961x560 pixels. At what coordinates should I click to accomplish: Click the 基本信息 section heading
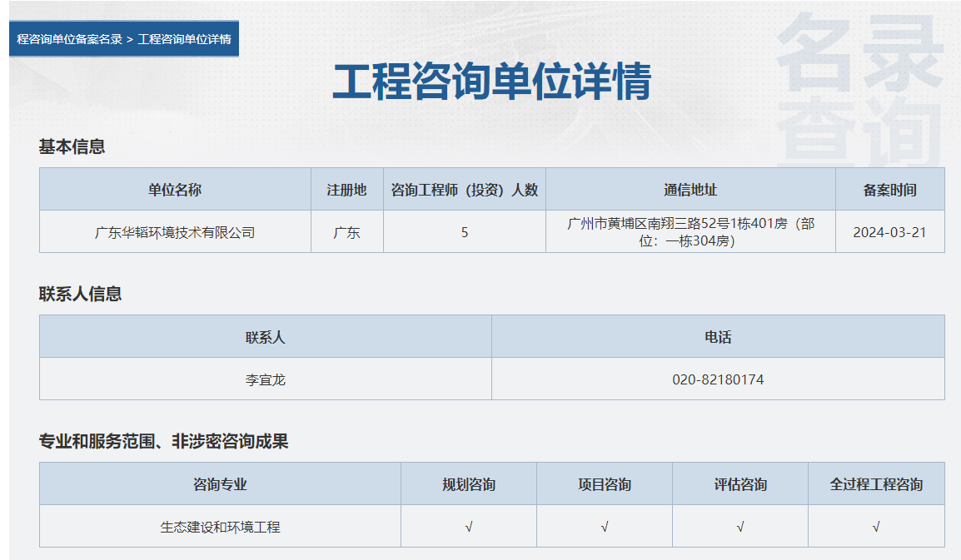coord(72,147)
